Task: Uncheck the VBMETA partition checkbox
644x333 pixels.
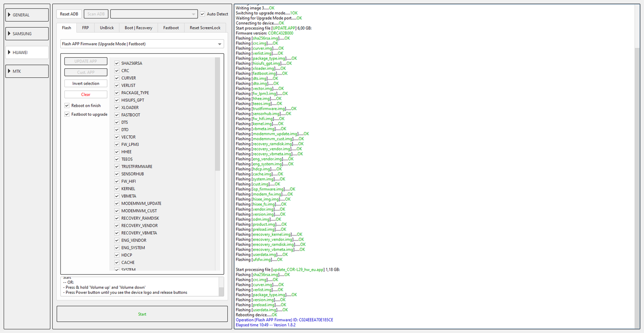Action: (117, 196)
